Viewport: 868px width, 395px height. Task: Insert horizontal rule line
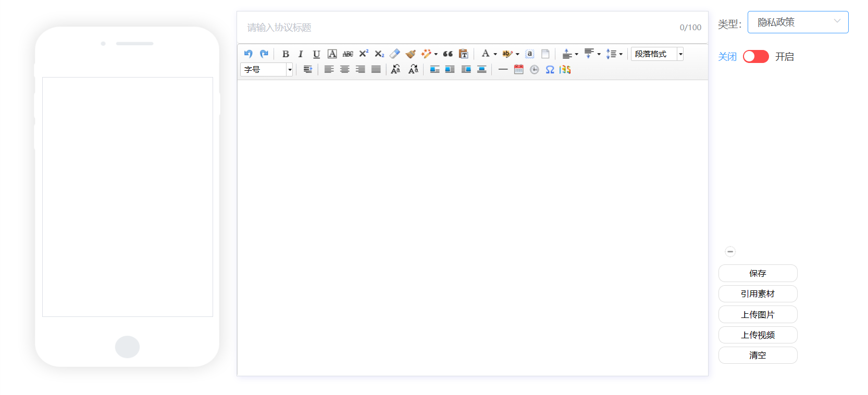coord(503,69)
